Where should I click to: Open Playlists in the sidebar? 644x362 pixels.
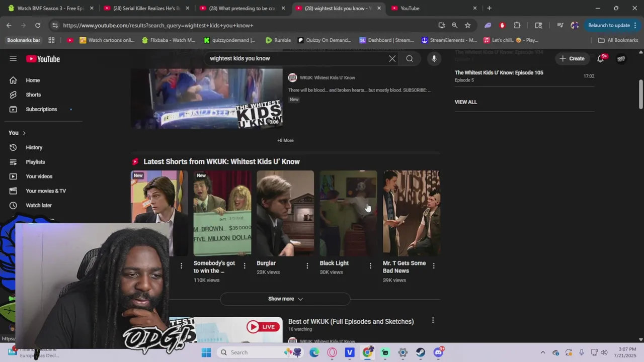tap(35, 162)
